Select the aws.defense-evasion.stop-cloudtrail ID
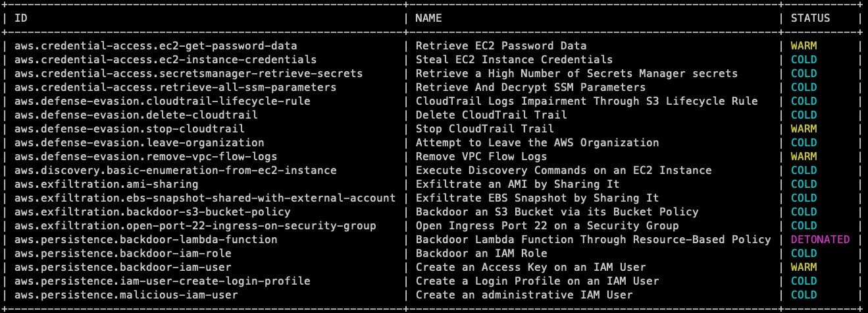Screen dimensions: 868x313 pos(129,129)
